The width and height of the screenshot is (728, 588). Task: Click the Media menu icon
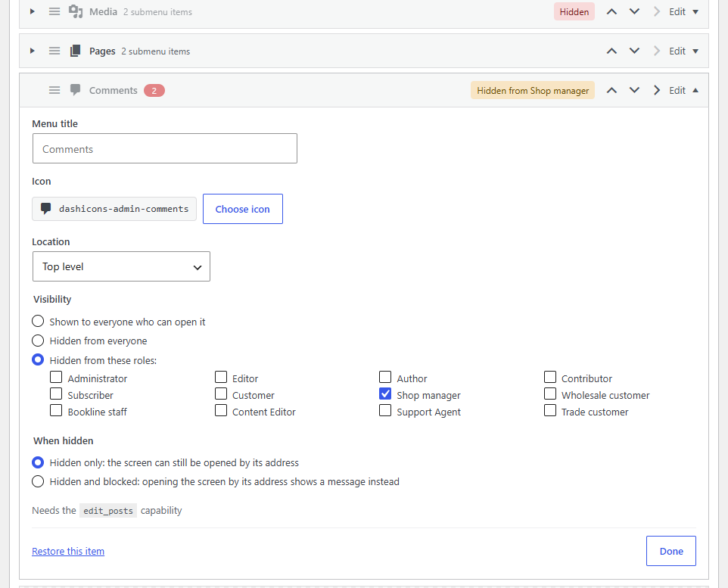pyautogui.click(x=75, y=11)
